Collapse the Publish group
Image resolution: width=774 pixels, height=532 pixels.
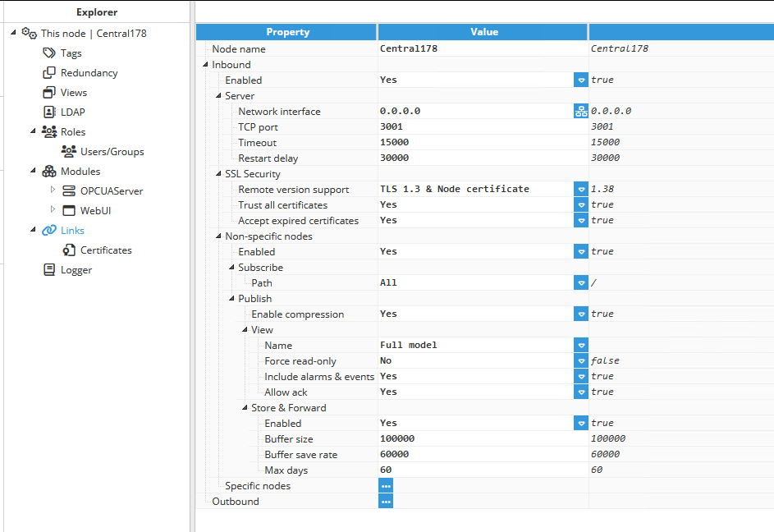pyautogui.click(x=231, y=298)
